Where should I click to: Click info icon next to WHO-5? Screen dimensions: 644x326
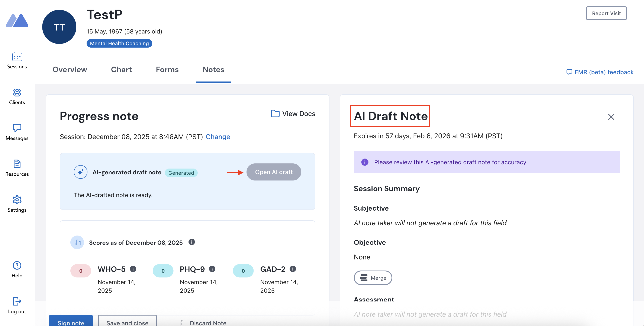[133, 269]
